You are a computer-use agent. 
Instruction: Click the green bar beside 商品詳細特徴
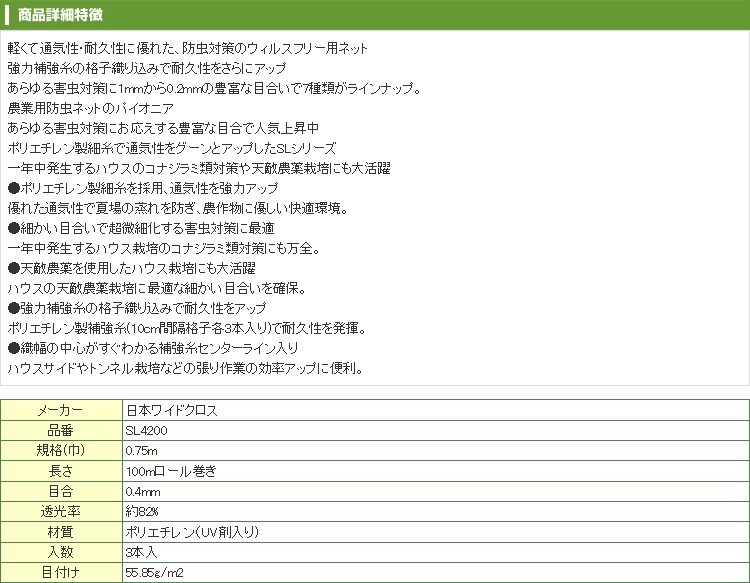7,15
